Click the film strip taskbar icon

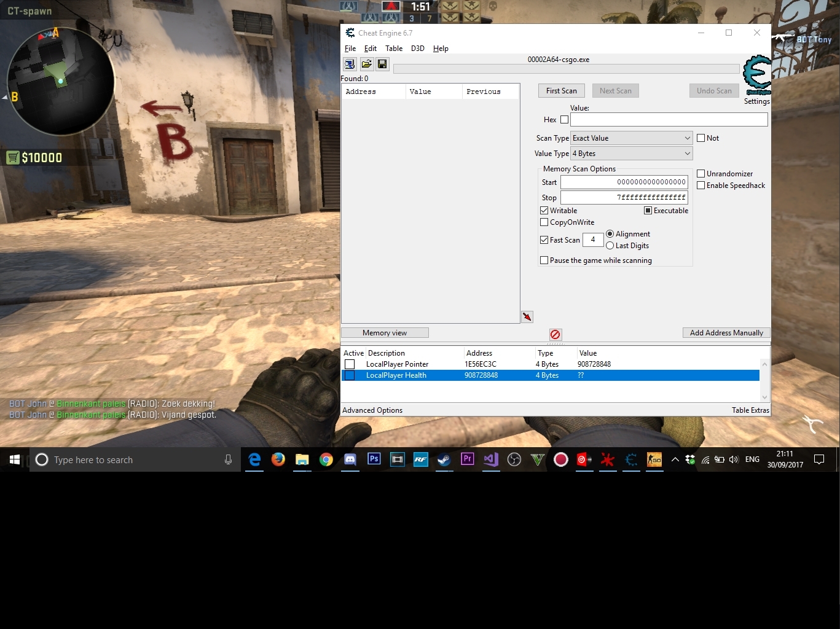398,459
